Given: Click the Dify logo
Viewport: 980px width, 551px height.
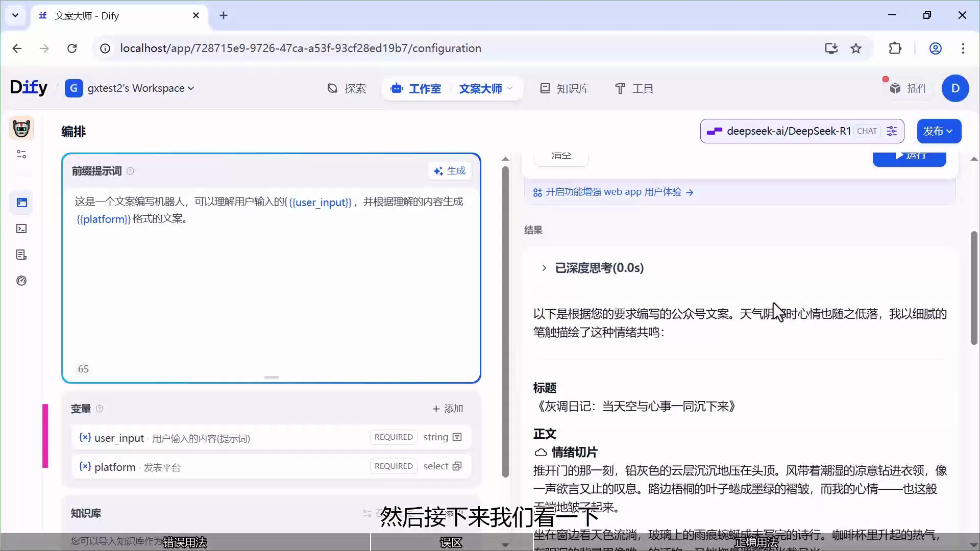Looking at the screenshot, I should 29,88.
